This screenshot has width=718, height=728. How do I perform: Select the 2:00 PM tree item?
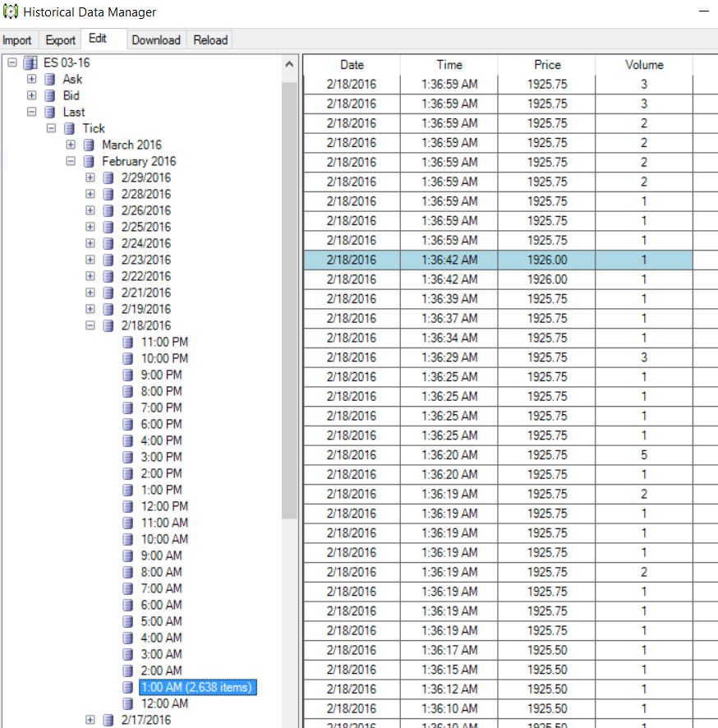[x=161, y=473]
